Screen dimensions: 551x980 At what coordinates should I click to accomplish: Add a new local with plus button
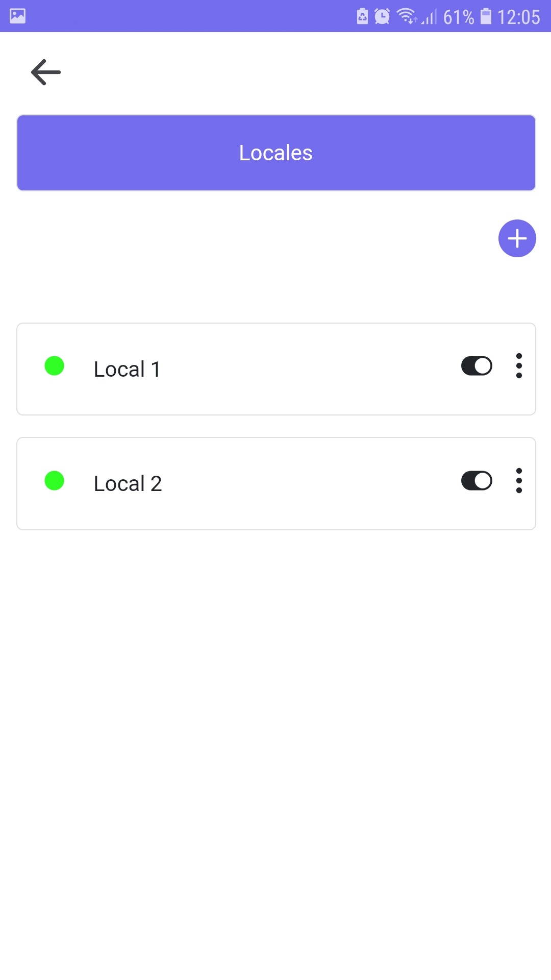point(517,238)
